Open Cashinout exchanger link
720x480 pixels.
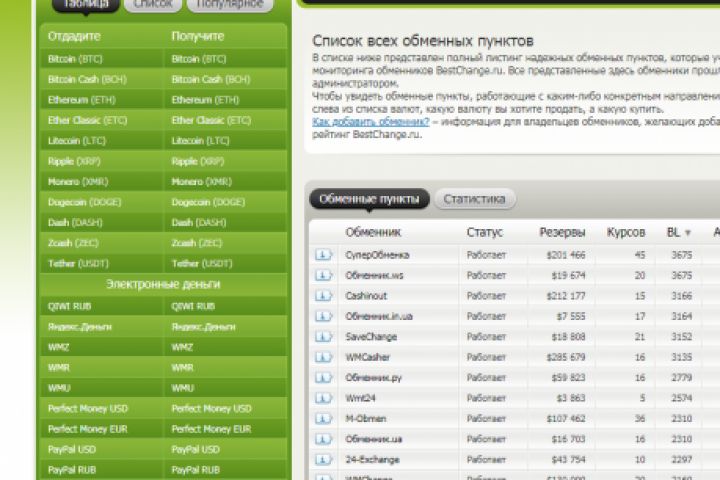tap(366, 296)
